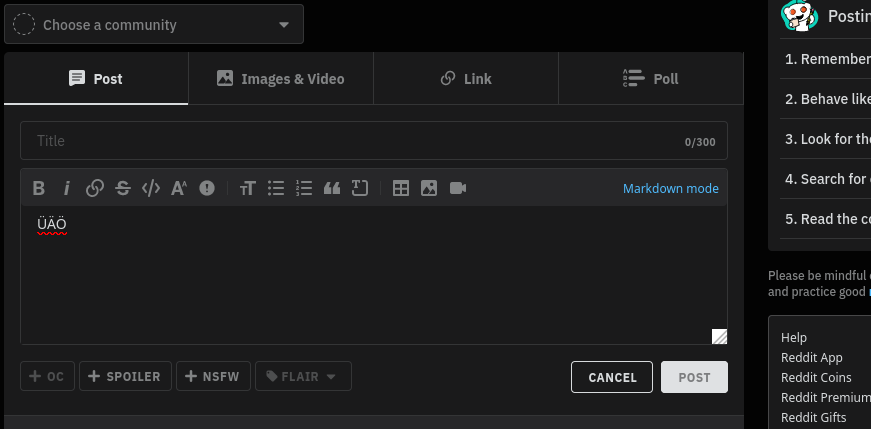Image resolution: width=871 pixels, height=429 pixels.
Task: Toggle inline code formatting
Action: coord(151,188)
